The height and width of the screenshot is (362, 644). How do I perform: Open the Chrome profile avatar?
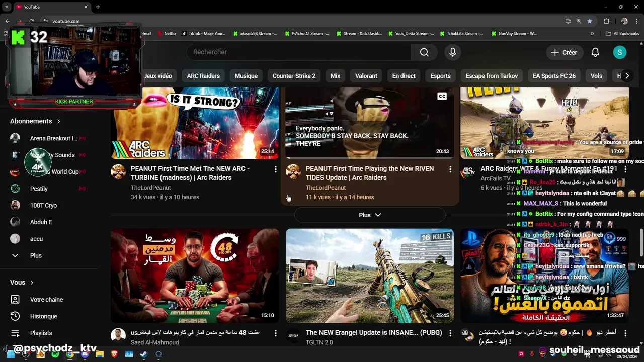tap(624, 21)
